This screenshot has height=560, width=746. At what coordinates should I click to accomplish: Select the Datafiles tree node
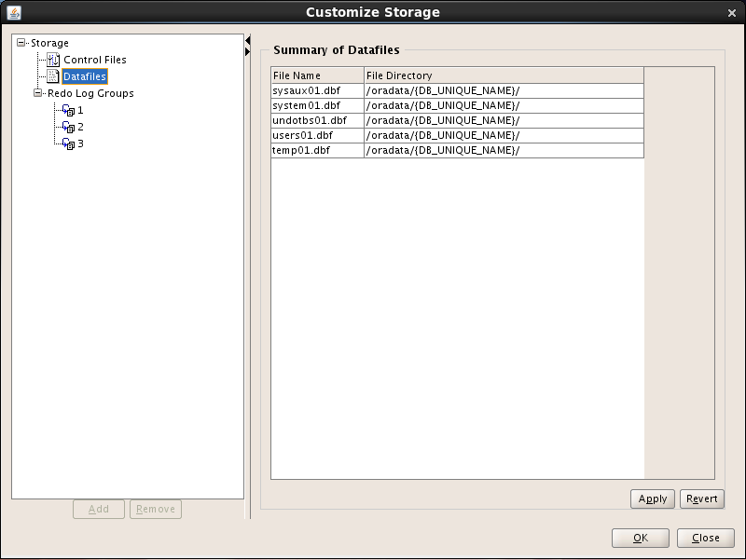85,76
